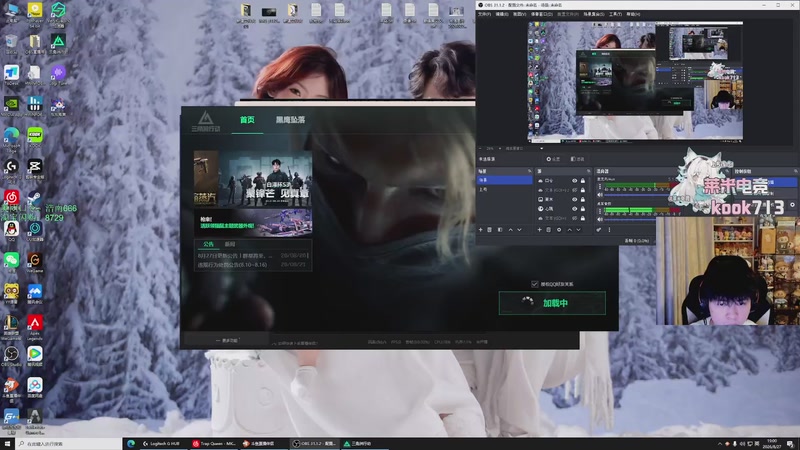Remove selected source in OBS
Image resolution: width=800 pixels, height=450 pixels.
tap(548, 230)
